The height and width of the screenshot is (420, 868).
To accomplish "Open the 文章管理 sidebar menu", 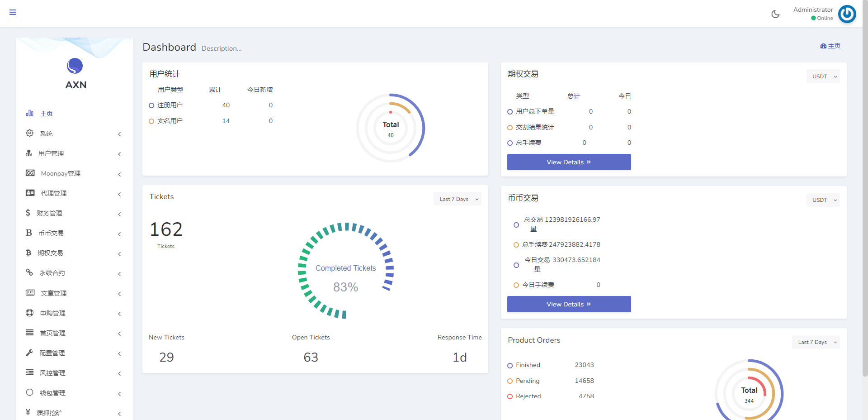I will [53, 293].
